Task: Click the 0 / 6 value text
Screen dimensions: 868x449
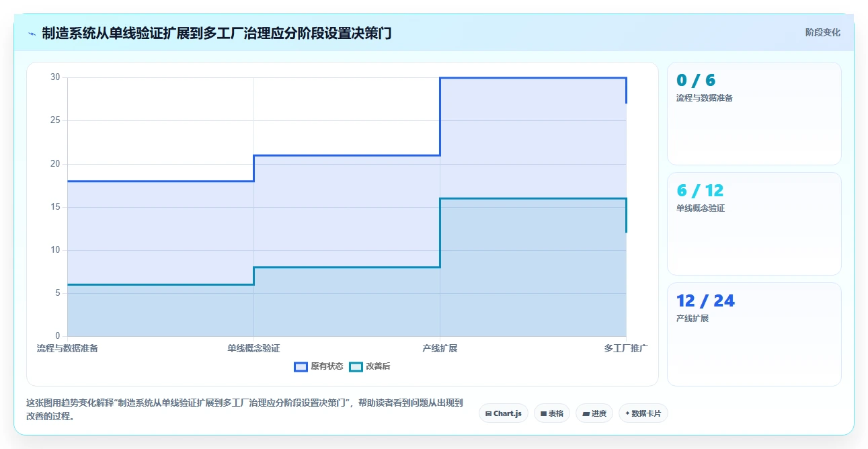Action: tap(696, 81)
